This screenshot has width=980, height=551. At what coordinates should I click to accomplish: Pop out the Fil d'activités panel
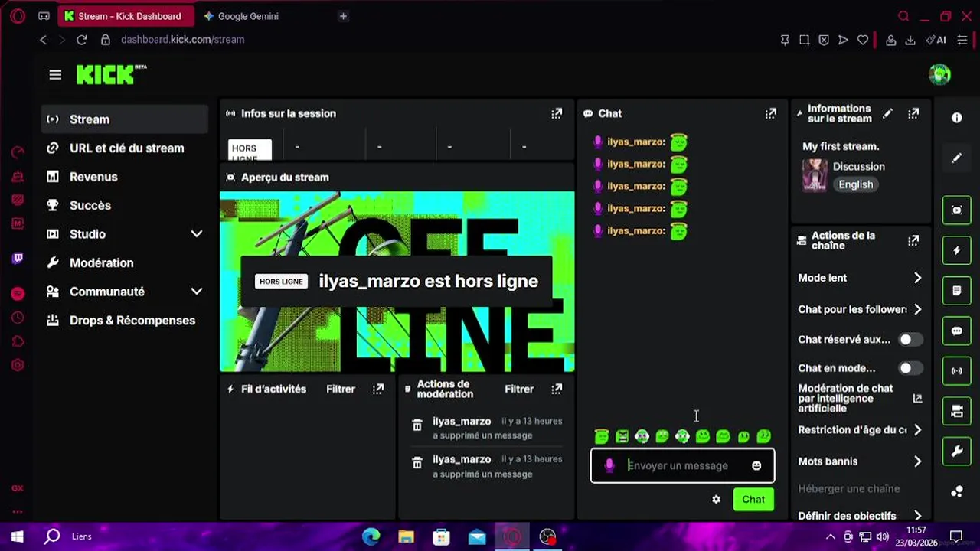(x=378, y=389)
